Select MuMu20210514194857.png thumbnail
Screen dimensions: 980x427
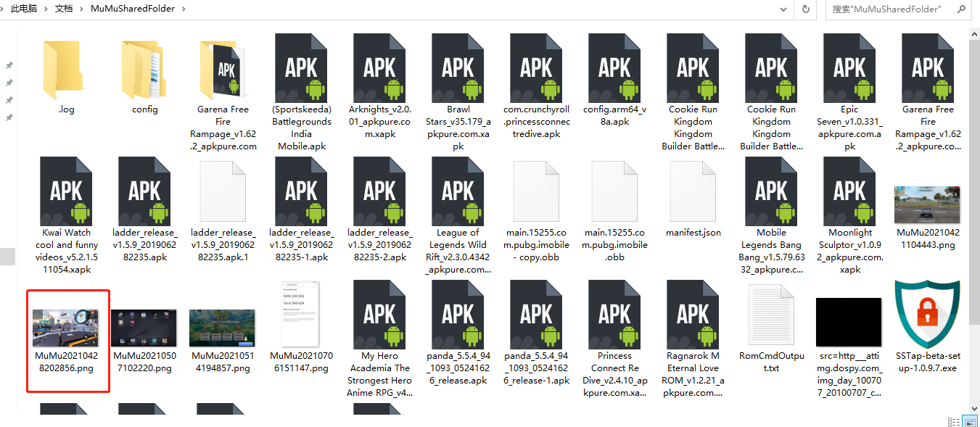pyautogui.click(x=222, y=328)
